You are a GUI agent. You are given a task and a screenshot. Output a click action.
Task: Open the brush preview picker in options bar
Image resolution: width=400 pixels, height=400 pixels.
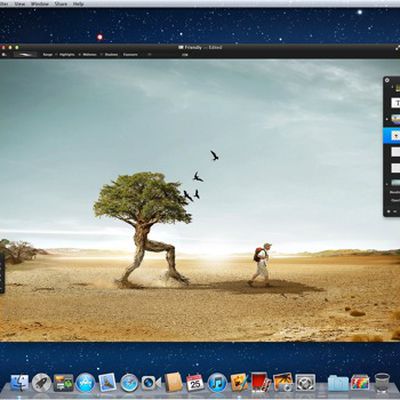coord(25,54)
